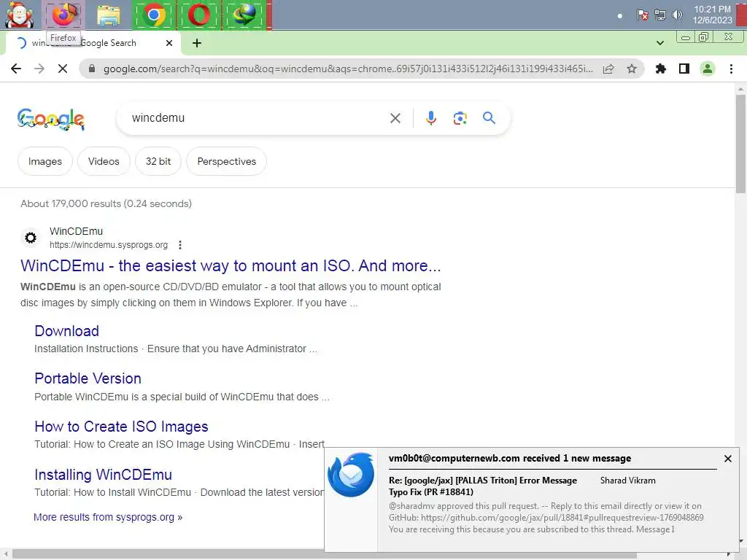The height and width of the screenshot is (560, 747).
Task: Filter results by Images
Action: pos(44,161)
